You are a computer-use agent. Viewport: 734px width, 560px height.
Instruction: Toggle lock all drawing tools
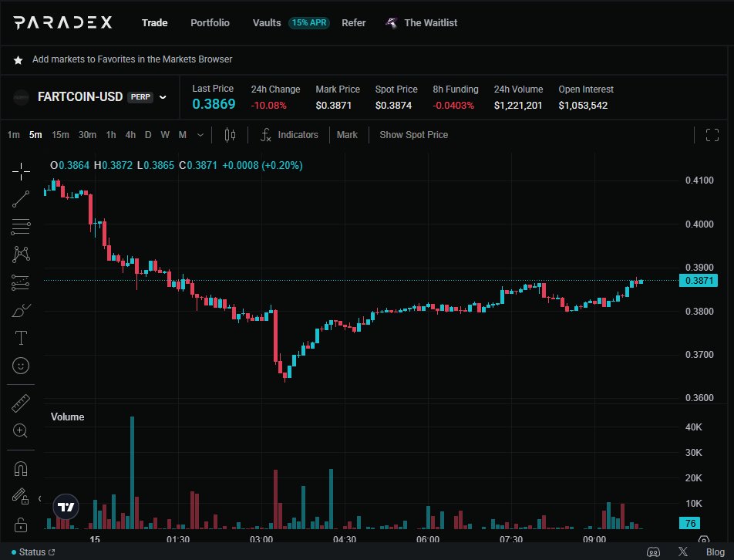point(21,525)
